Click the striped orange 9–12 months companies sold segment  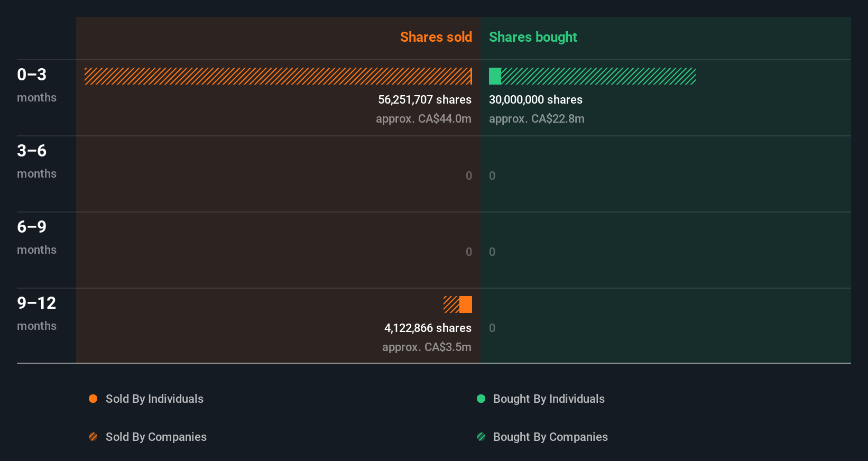(451, 305)
